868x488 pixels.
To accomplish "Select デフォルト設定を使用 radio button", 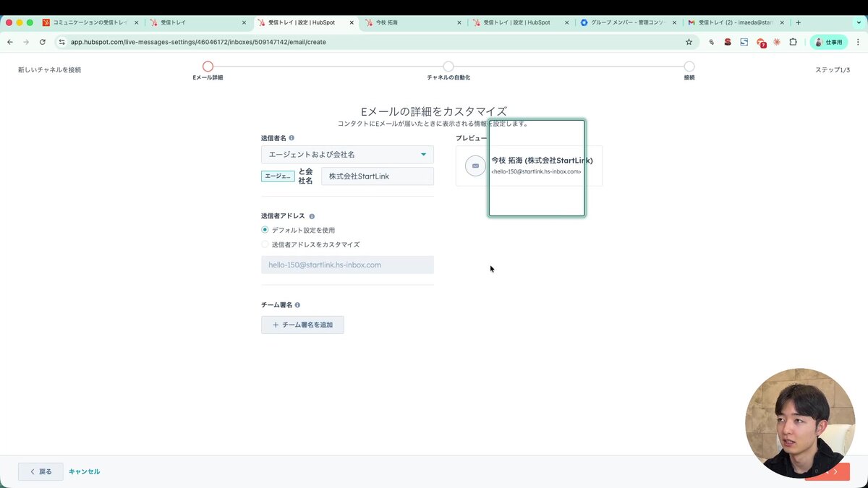I will click(x=266, y=230).
